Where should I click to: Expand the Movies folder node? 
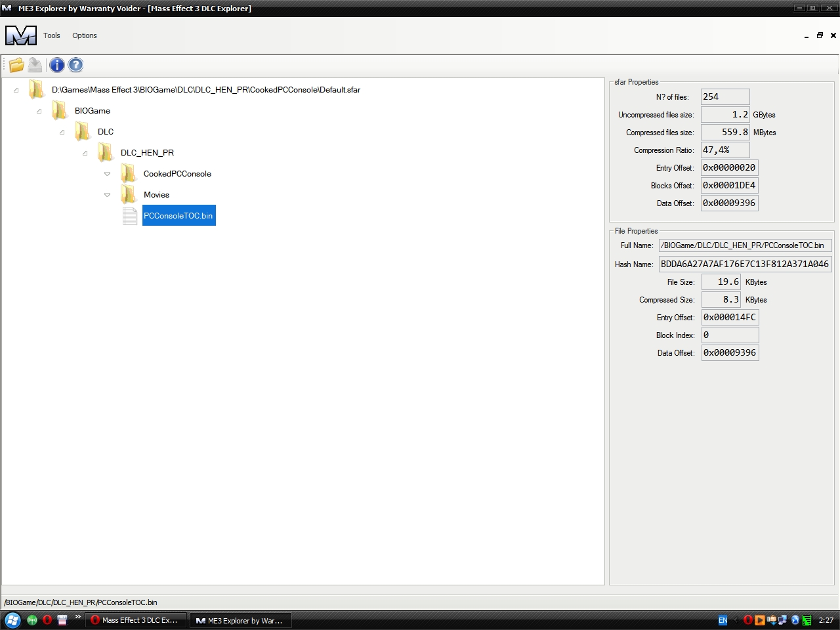pyautogui.click(x=107, y=195)
